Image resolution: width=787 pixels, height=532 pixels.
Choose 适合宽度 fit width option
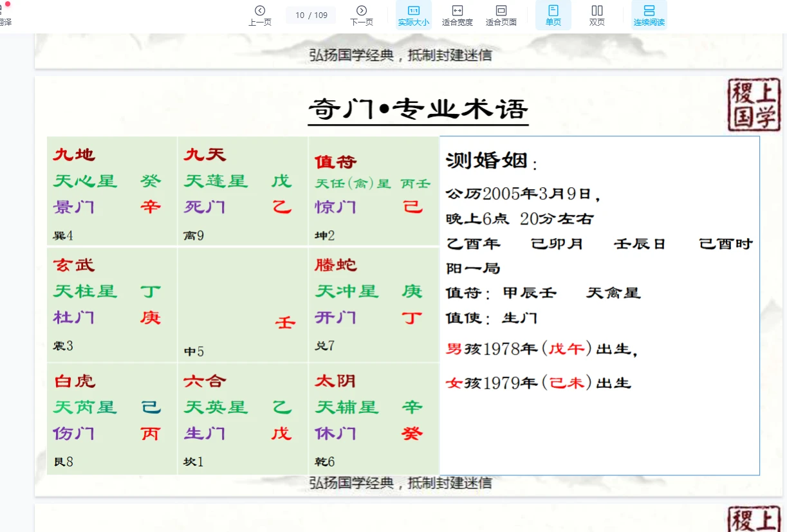click(x=457, y=15)
